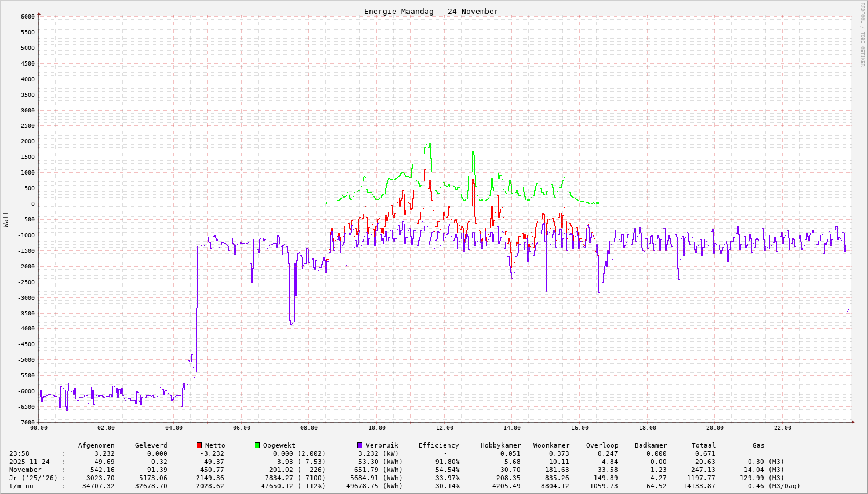Click the green Opgewekt legend swatch
The height and width of the screenshot is (494, 868).
point(257,445)
